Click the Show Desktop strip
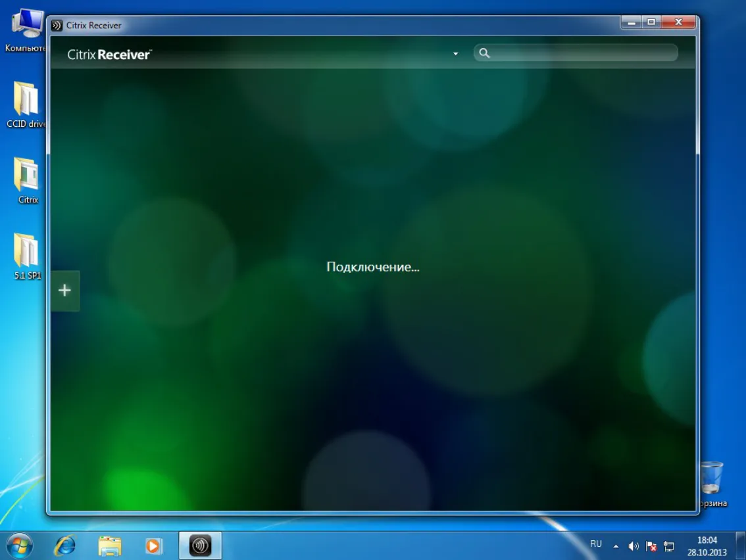Screen dimensions: 746x560 741,546
